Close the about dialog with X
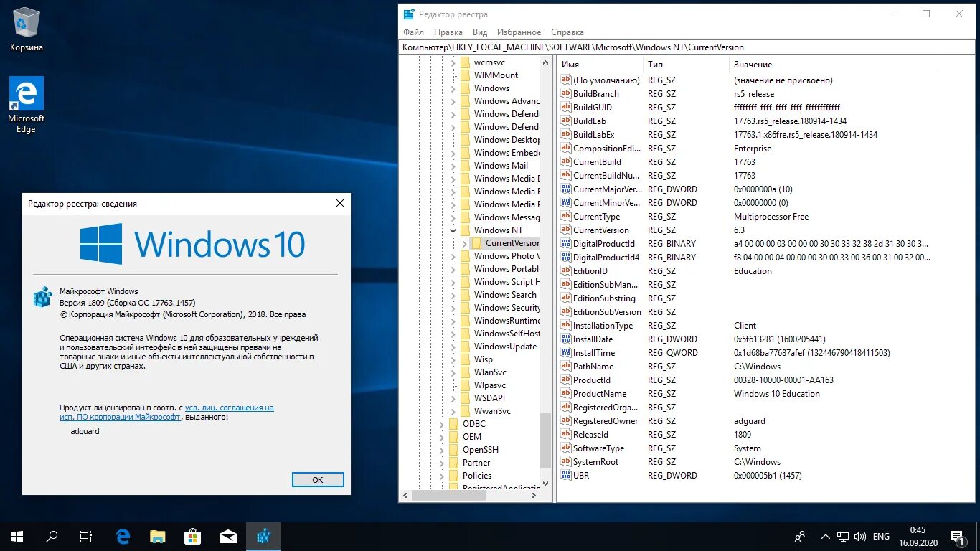The height and width of the screenshot is (551, 980). (x=340, y=204)
